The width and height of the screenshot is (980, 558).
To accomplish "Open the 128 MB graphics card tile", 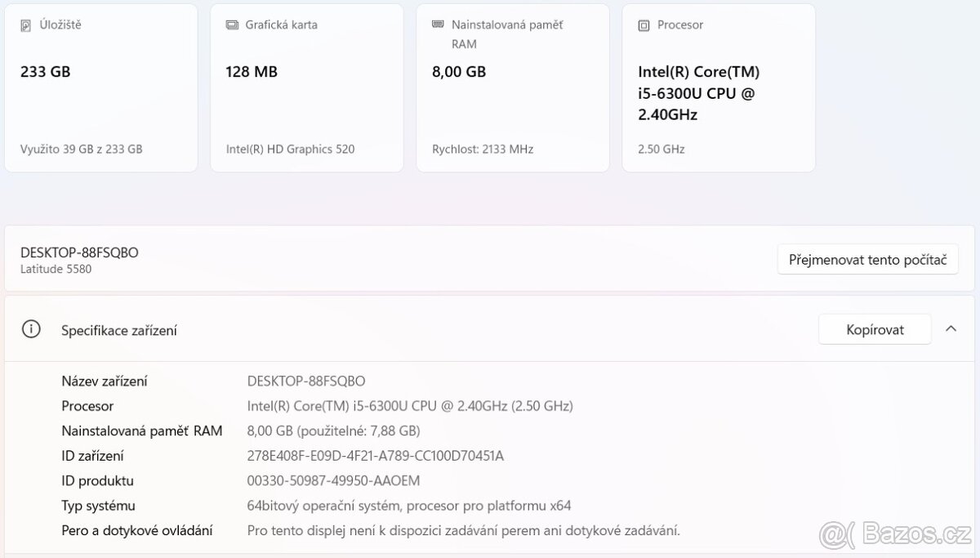I will tap(307, 88).
